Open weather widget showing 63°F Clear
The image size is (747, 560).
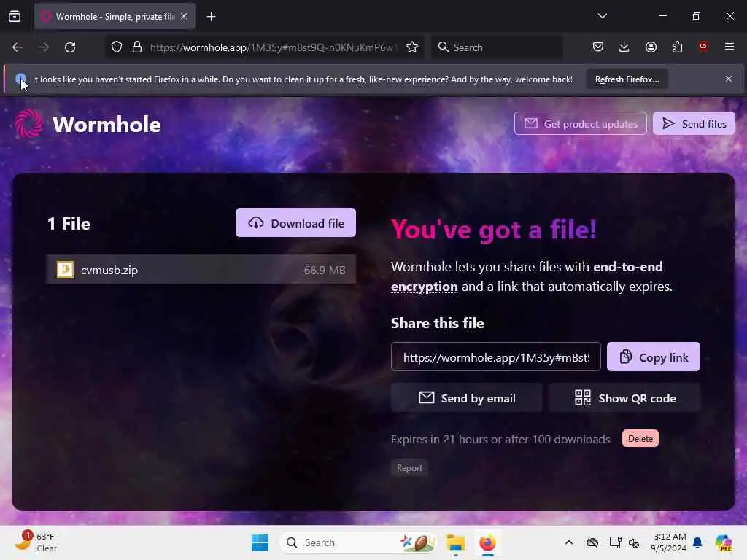36,542
